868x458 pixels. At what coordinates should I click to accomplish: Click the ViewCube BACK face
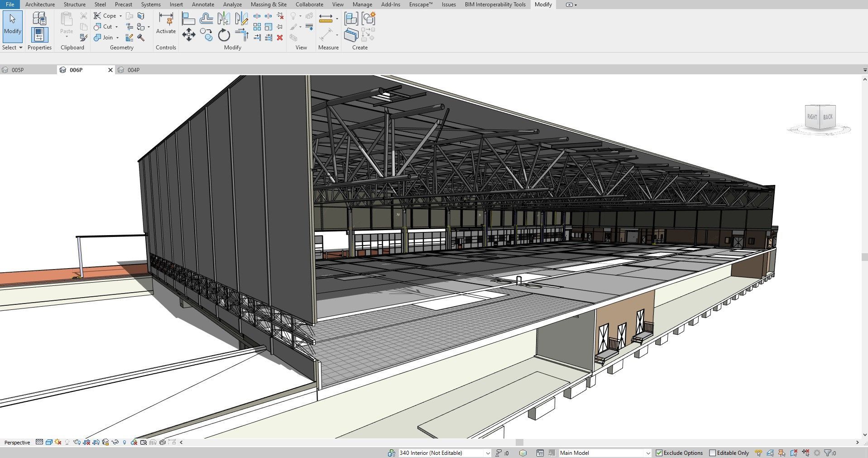828,117
